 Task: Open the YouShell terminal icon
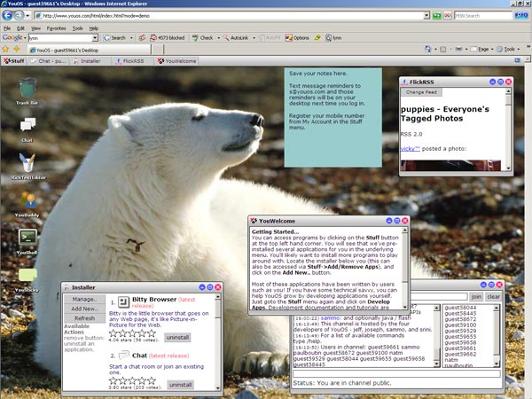coord(27,238)
